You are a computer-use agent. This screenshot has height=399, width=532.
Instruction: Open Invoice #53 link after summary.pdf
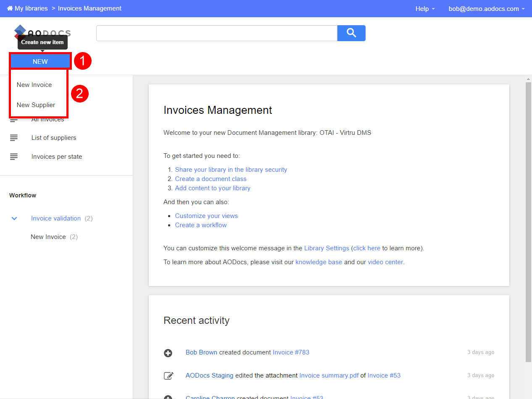coord(384,375)
